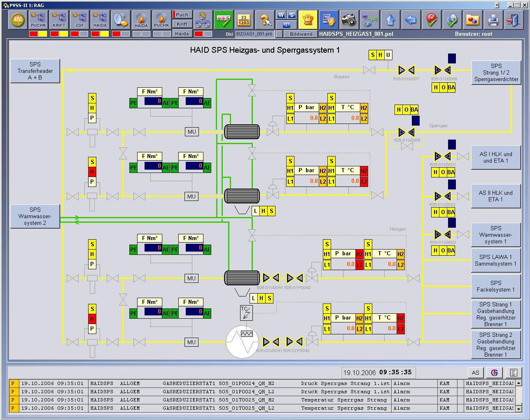Toggle the S button beside W
530x420 pixels.
pos(292,15)
